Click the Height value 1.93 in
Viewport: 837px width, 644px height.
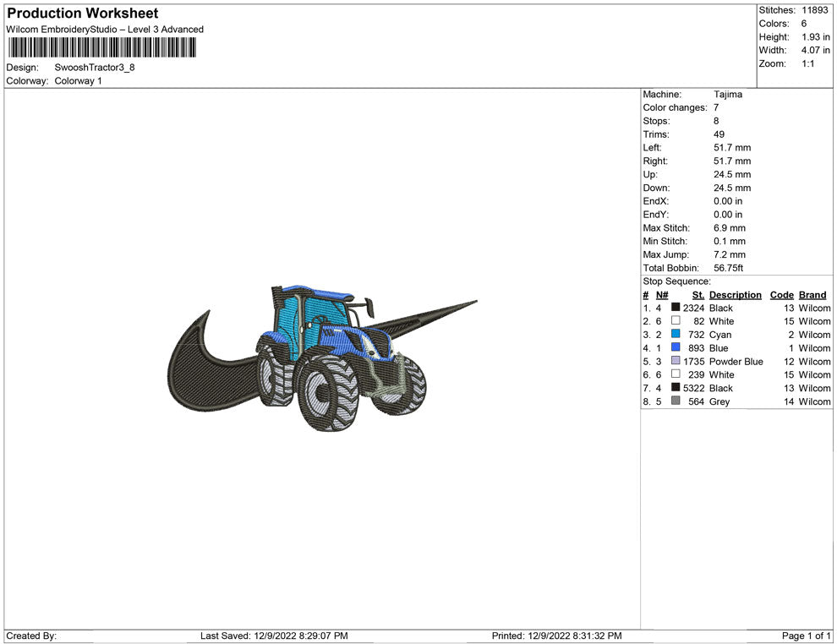coord(816,37)
